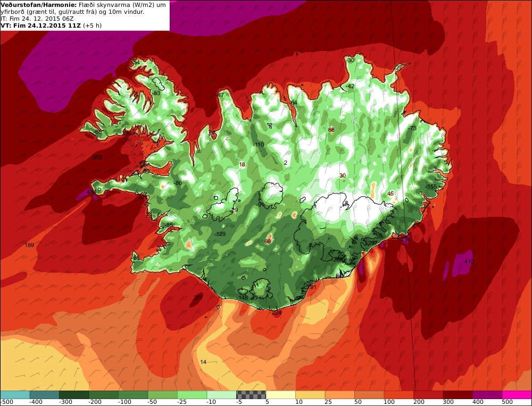
Task: Click the -25 to -10 light green legend swatch
Action: (x=192, y=395)
